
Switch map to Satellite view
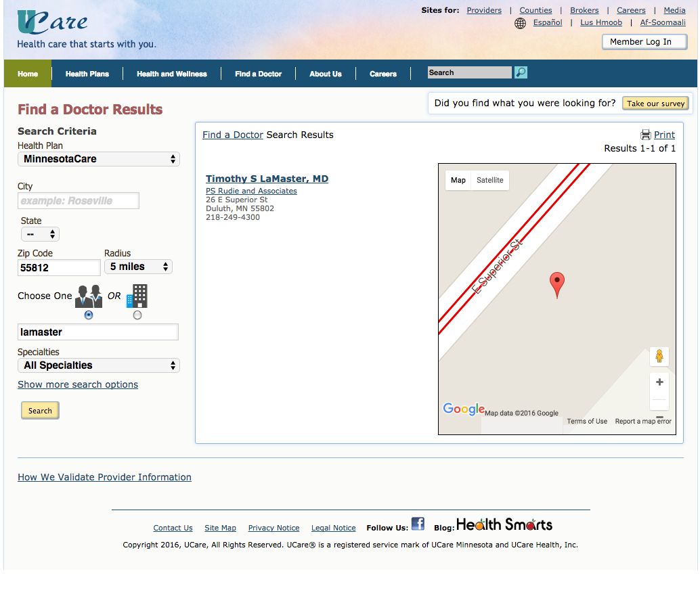pyautogui.click(x=489, y=180)
